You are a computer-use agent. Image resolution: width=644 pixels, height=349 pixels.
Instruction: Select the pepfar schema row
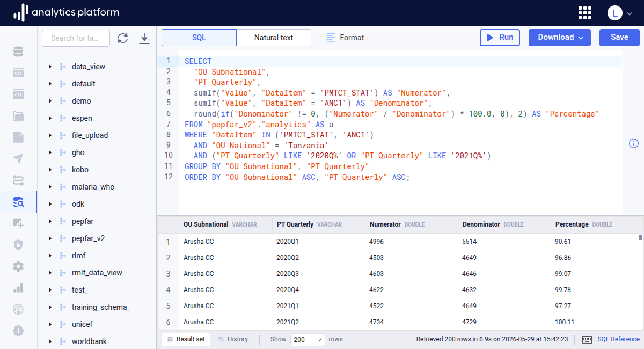[97, 221]
